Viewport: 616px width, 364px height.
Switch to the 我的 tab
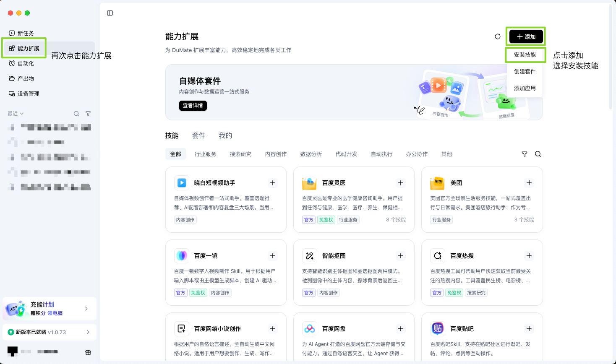[x=226, y=135]
